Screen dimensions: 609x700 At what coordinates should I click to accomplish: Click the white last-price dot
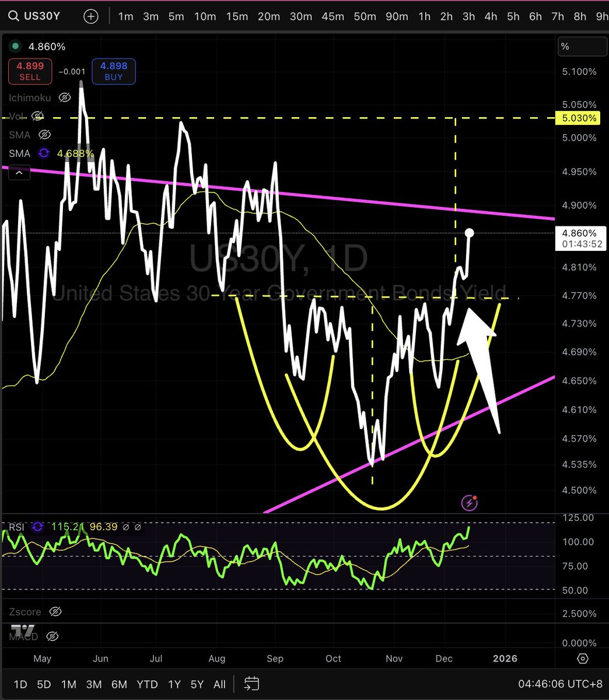coord(469,233)
